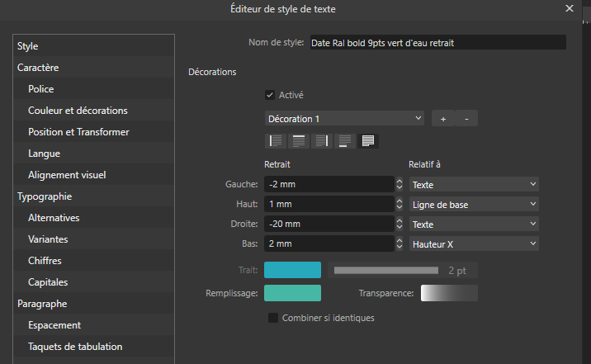This screenshot has height=364, width=591.
Task: Open the Espacement section
Action: click(x=93, y=325)
